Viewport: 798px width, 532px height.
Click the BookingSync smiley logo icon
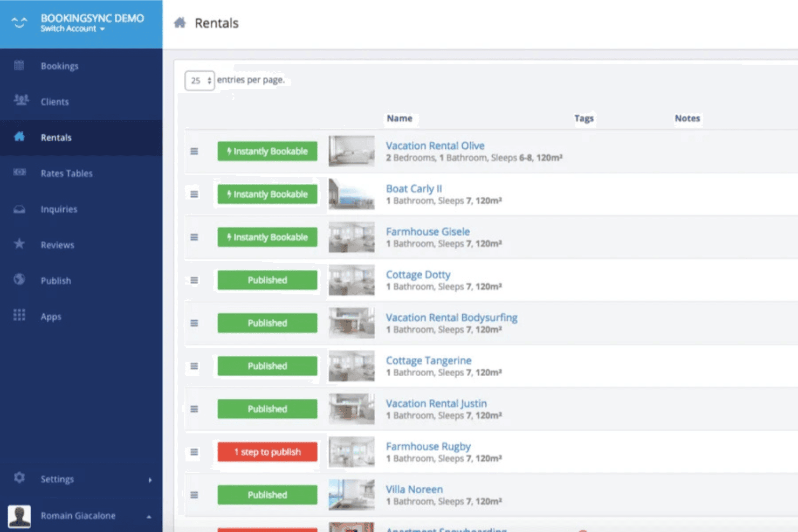coord(19,22)
